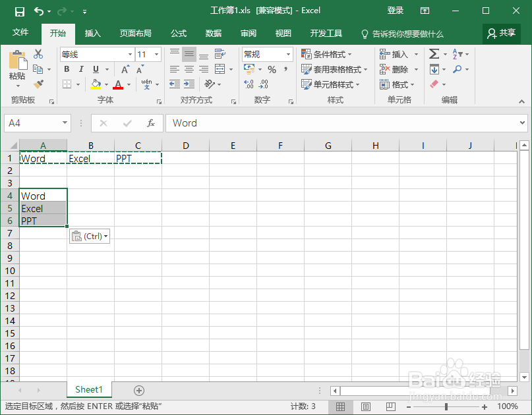This screenshot has height=415, width=532.
Task: Toggle middle vertical alignment
Action: click(189, 54)
